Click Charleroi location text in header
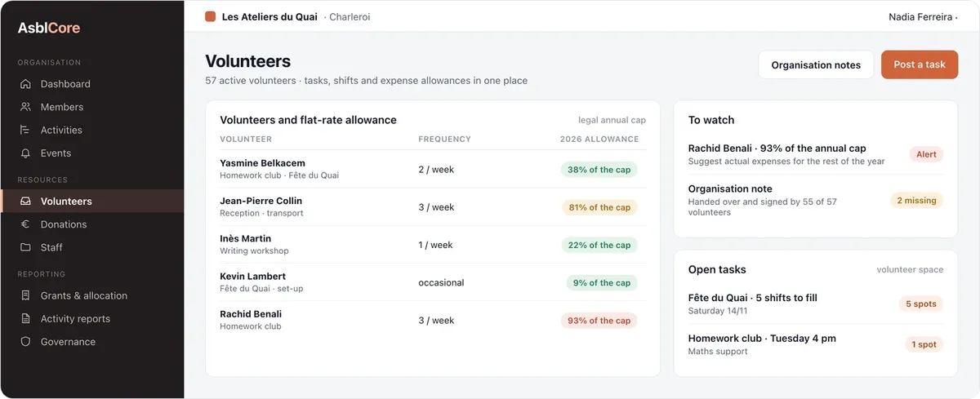The height and width of the screenshot is (399, 980). pos(350,16)
